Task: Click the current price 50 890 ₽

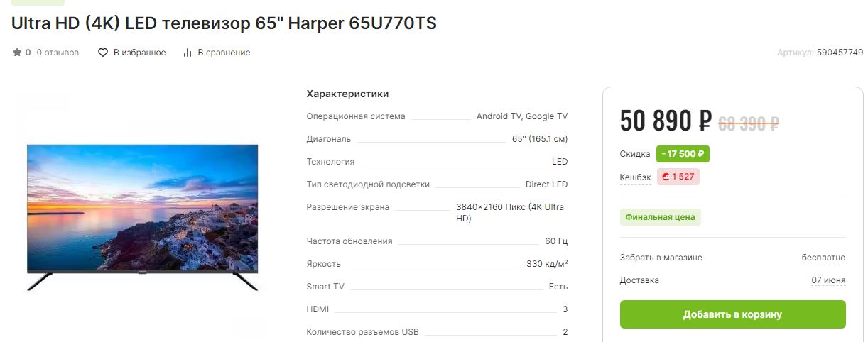Action: (666, 121)
